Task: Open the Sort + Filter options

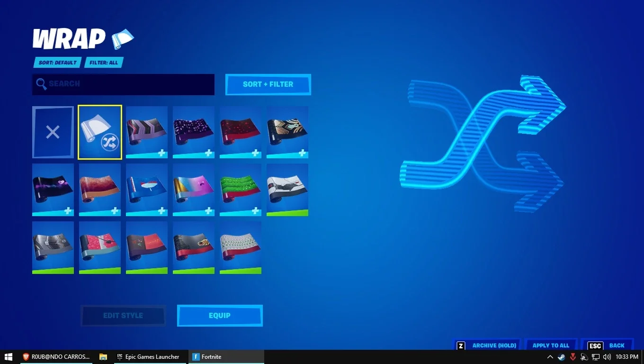Action: click(x=268, y=84)
